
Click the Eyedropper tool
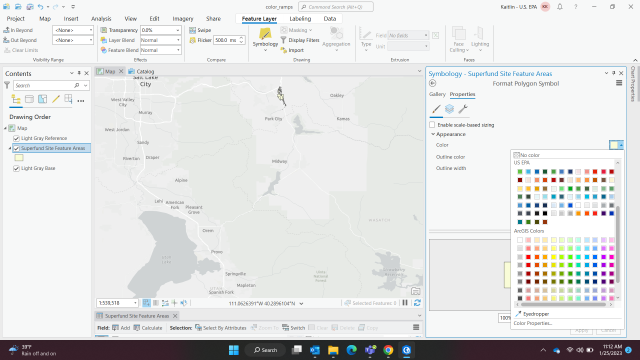533,314
